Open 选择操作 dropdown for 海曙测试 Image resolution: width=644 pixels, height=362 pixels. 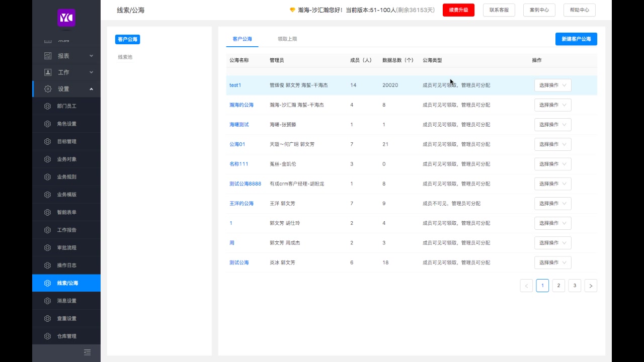(x=552, y=125)
